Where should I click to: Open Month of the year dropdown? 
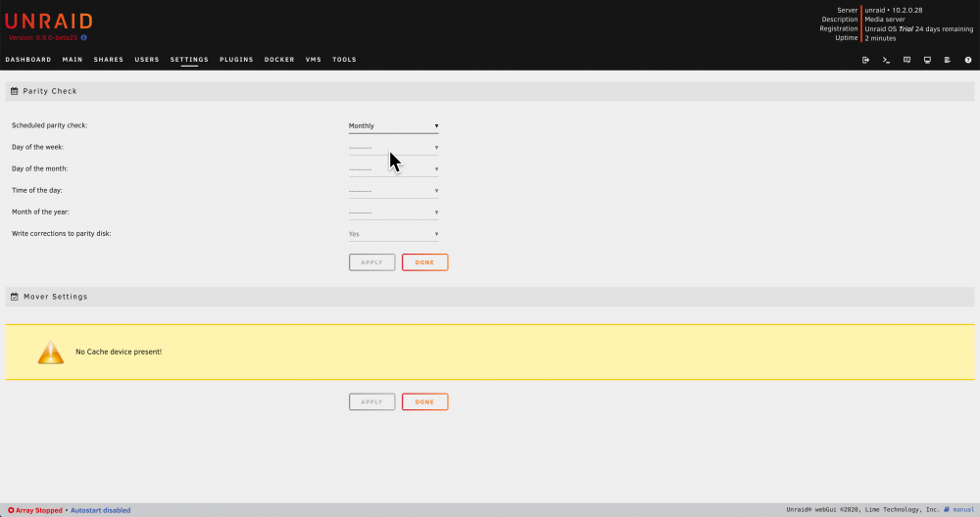click(393, 212)
